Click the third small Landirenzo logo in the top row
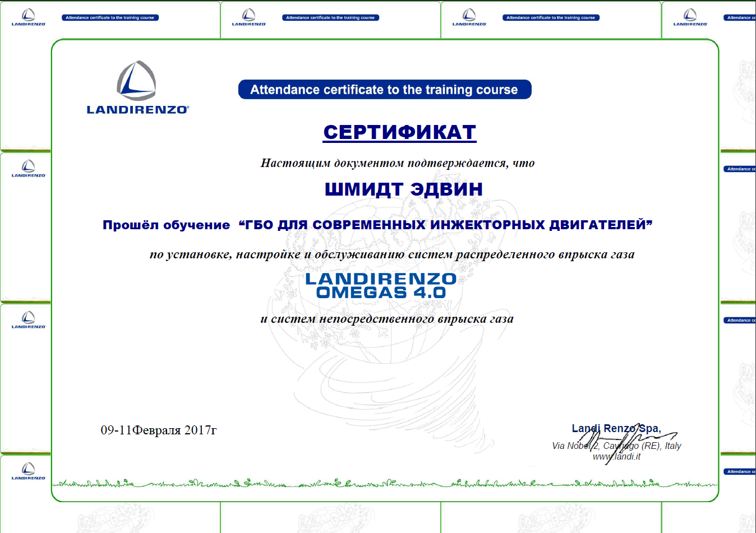 (469, 17)
